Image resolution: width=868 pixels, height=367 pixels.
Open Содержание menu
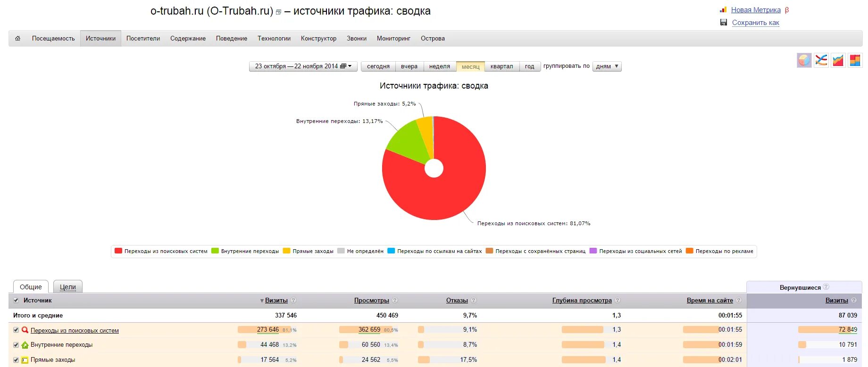tap(188, 39)
